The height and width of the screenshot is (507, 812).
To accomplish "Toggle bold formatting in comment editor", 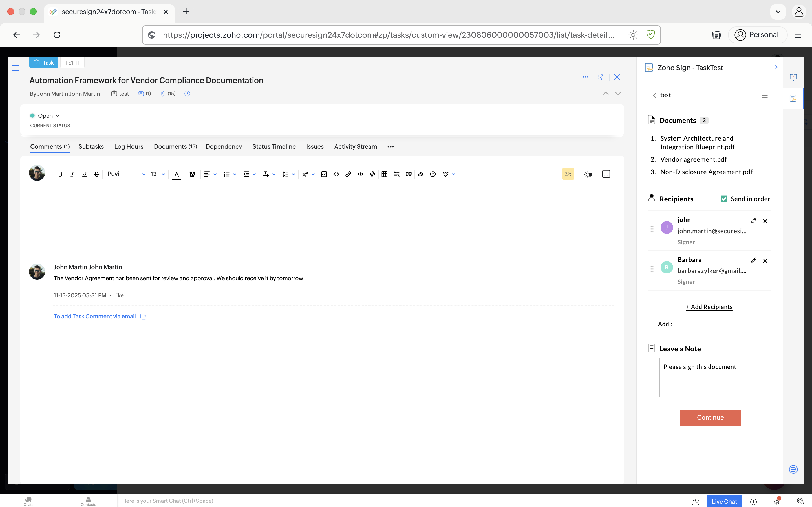I will coord(60,174).
